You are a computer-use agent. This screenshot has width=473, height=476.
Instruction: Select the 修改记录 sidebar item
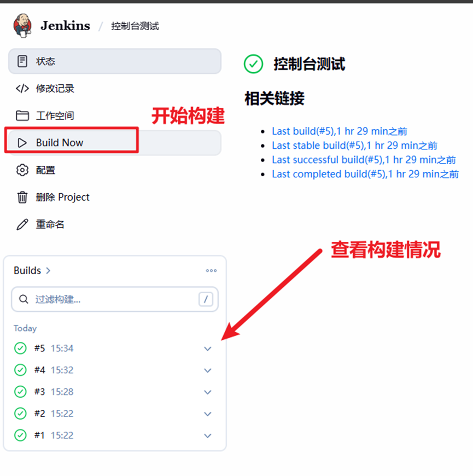tap(115, 88)
